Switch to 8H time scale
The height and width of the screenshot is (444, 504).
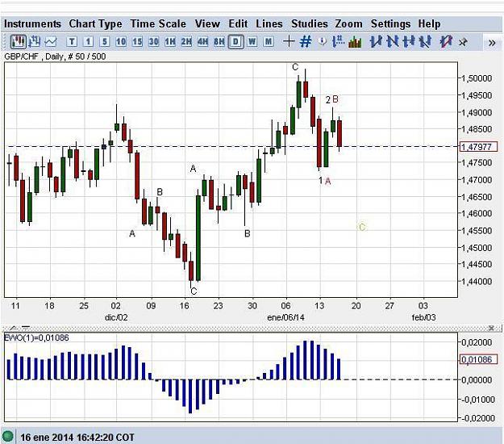pos(219,42)
